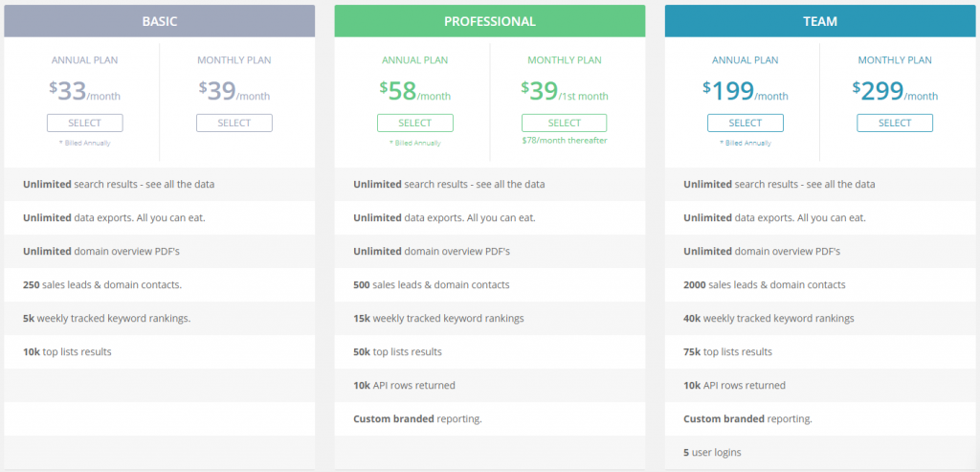Click the PROFESSIONAL plan header

(490, 21)
